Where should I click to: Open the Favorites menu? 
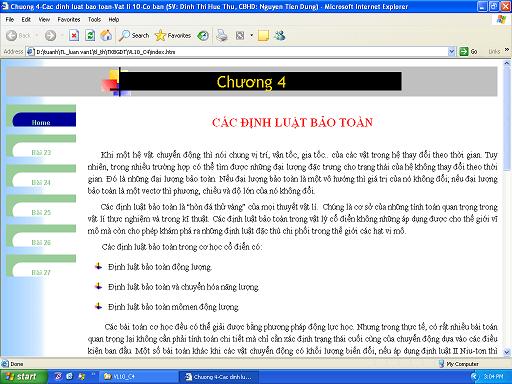pyautogui.click(x=69, y=20)
